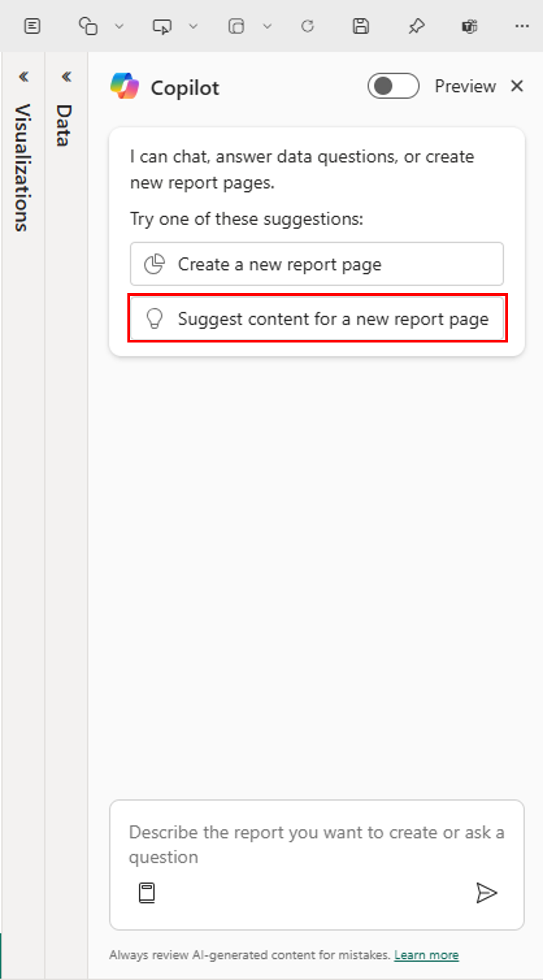Screen dimensions: 543x980
Task: Open the dropdown next to visual interactions icon
Action: tap(268, 27)
